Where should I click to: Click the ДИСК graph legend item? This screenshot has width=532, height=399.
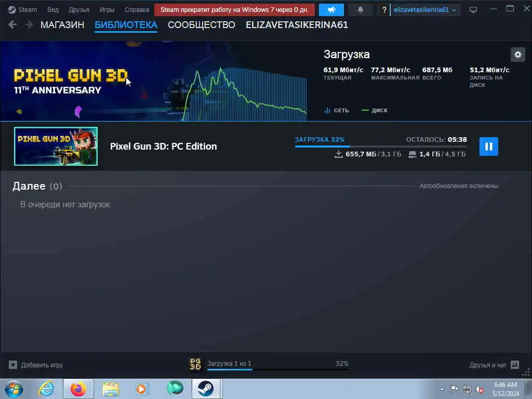click(x=375, y=110)
